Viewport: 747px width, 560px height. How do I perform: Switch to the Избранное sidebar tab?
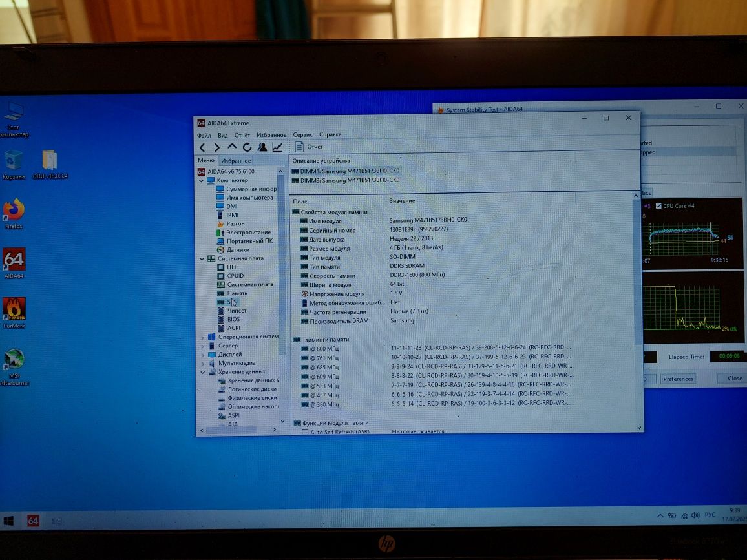[x=236, y=161]
